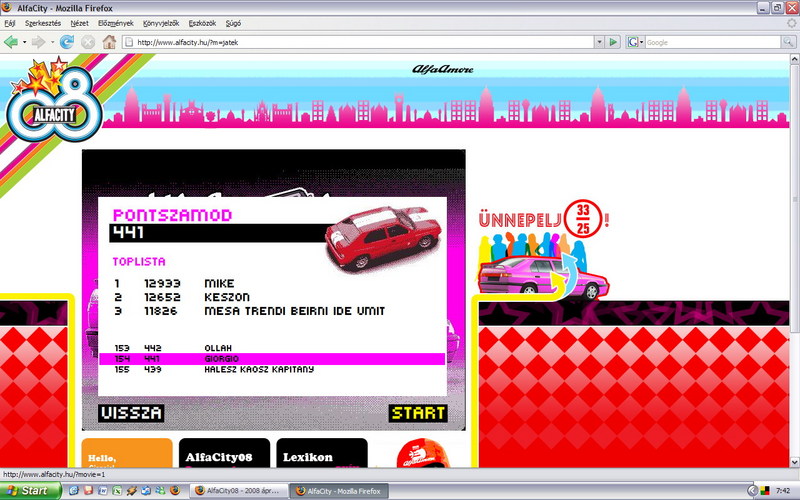Click the PONTSZAMOD heading
This screenshot has width=800, height=500.
[172, 215]
